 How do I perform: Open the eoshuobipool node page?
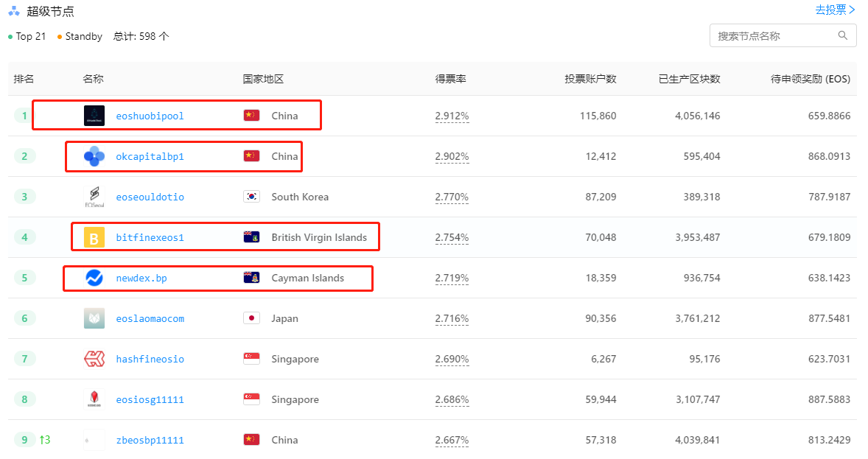coord(150,116)
